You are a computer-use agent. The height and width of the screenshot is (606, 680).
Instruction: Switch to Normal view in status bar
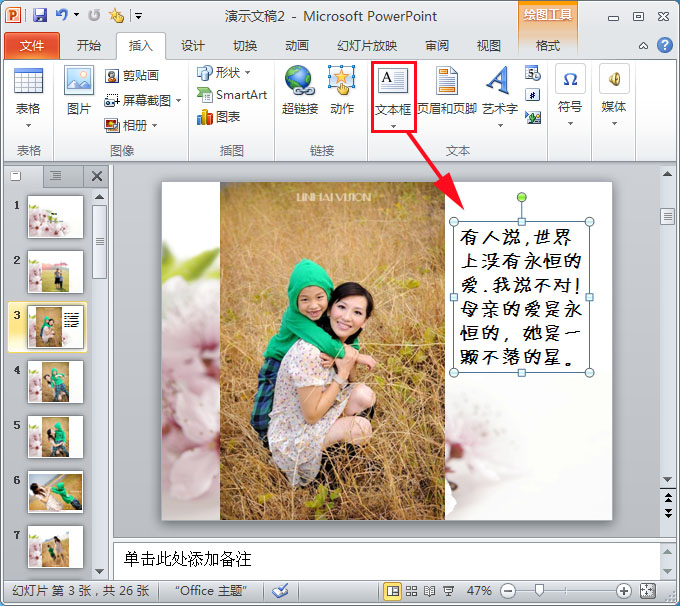[392, 591]
